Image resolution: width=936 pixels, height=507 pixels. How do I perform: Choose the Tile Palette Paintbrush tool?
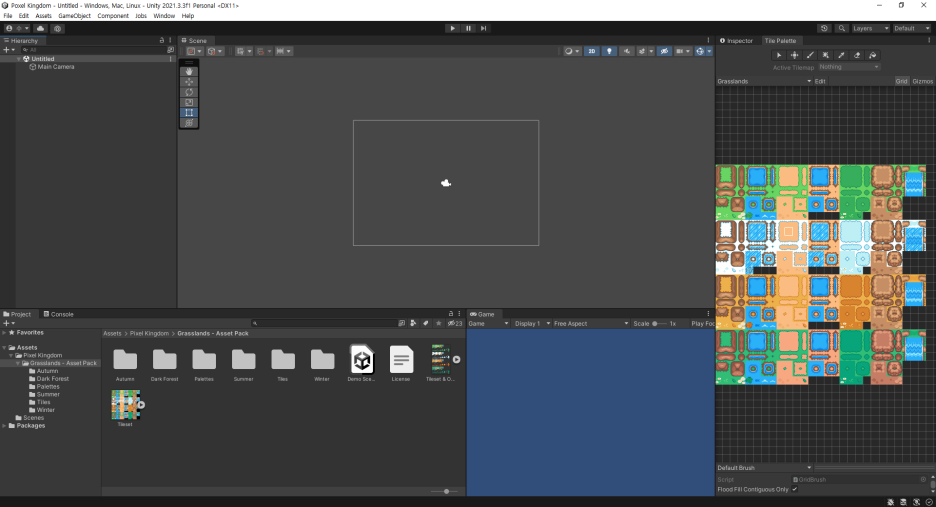[x=810, y=55]
